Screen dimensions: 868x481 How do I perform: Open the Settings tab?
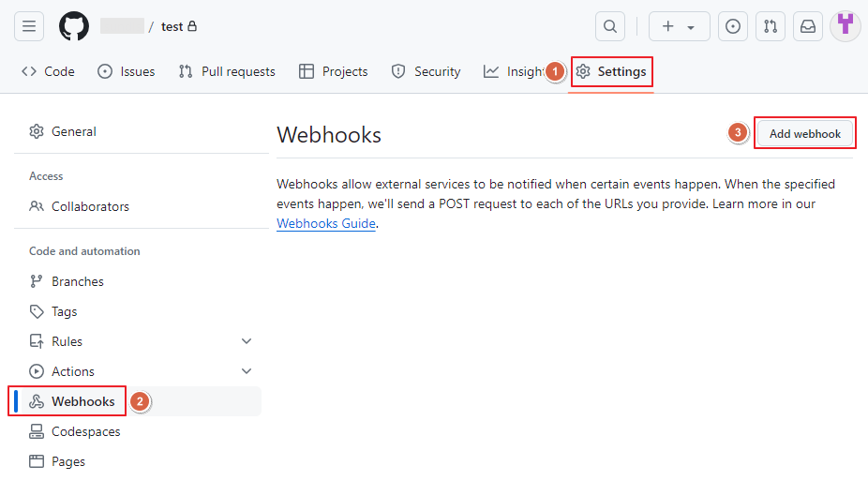611,71
